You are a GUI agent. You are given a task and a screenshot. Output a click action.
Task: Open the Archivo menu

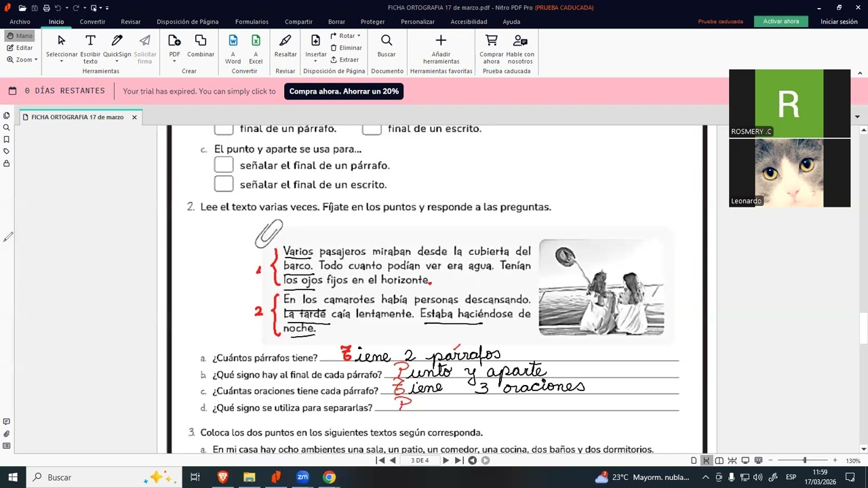point(20,22)
